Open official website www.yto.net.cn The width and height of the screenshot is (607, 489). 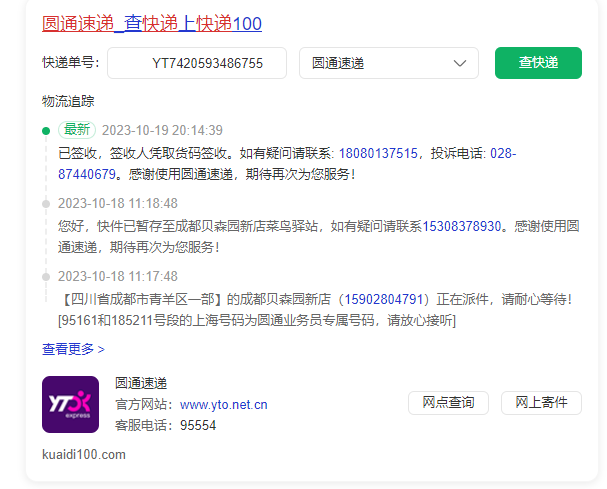pyautogui.click(x=223, y=405)
